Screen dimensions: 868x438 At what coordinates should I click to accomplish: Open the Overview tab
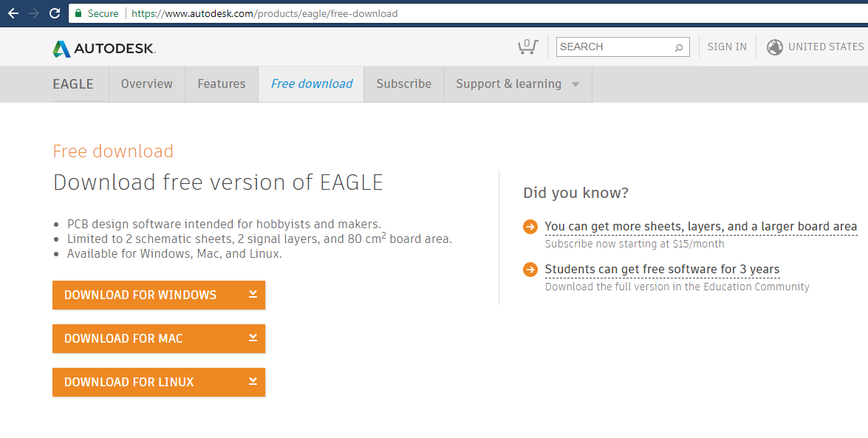tap(147, 84)
